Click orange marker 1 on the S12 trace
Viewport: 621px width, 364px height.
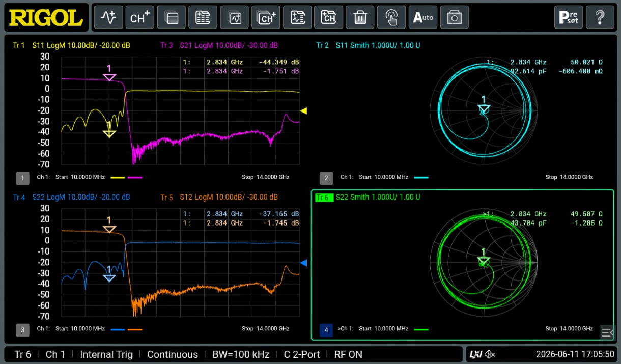(x=109, y=229)
